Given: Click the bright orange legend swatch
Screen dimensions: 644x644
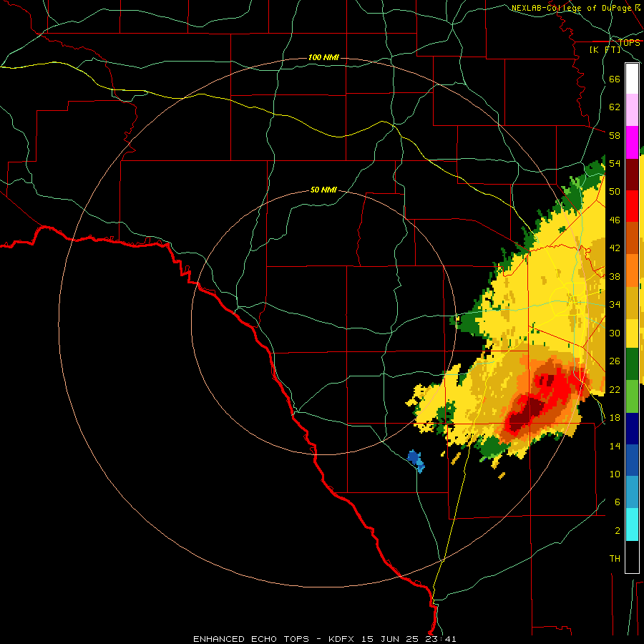Looking at the screenshot, I should pyautogui.click(x=632, y=270).
